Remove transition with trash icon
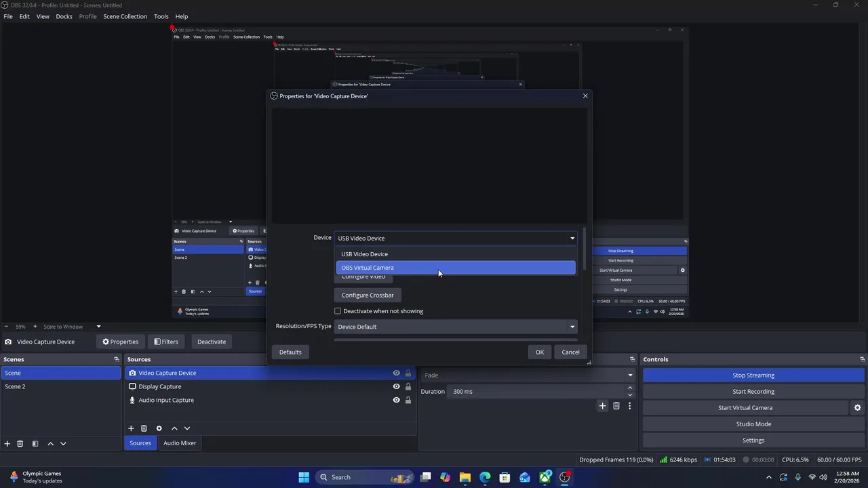868x488 pixels. coord(616,406)
